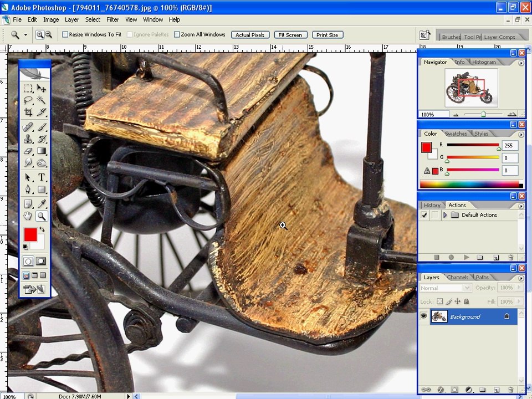Swap foreground and background colors
Viewport: 532px width, 399px height.
42,229
